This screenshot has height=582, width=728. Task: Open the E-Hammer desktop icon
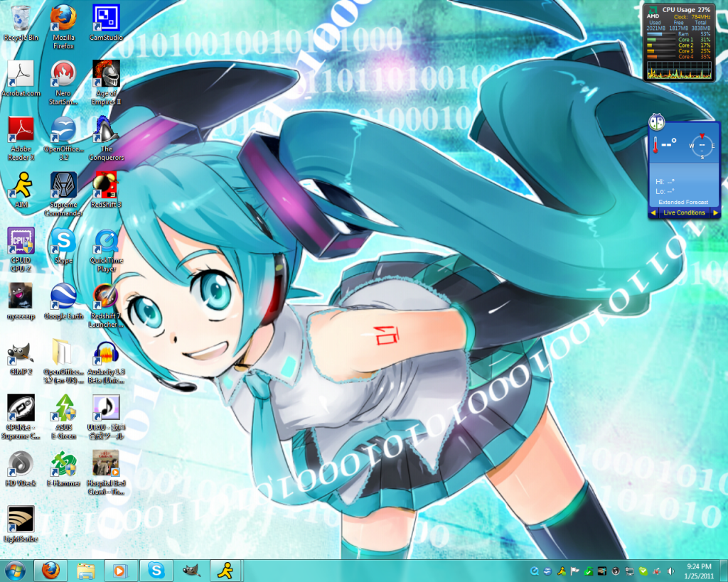tap(63, 469)
